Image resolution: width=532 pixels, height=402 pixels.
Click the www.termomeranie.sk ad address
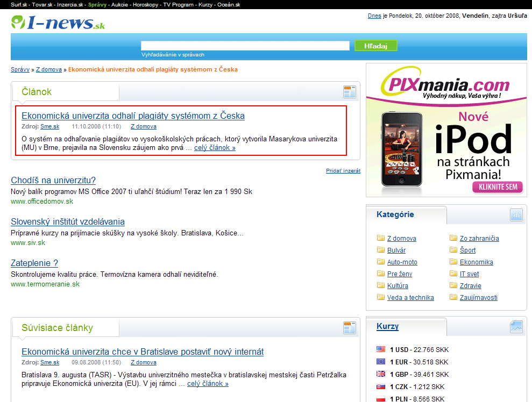coord(45,284)
